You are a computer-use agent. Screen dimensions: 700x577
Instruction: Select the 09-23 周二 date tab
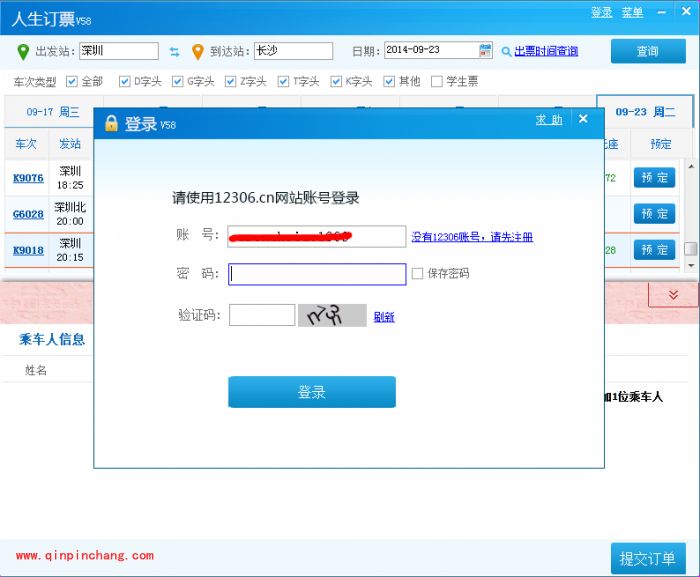[645, 112]
